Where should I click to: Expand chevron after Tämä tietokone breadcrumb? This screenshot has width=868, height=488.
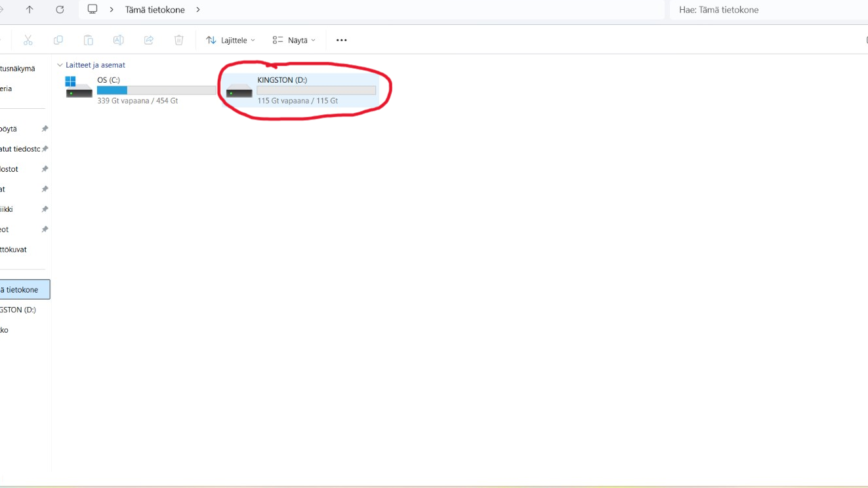coord(198,10)
